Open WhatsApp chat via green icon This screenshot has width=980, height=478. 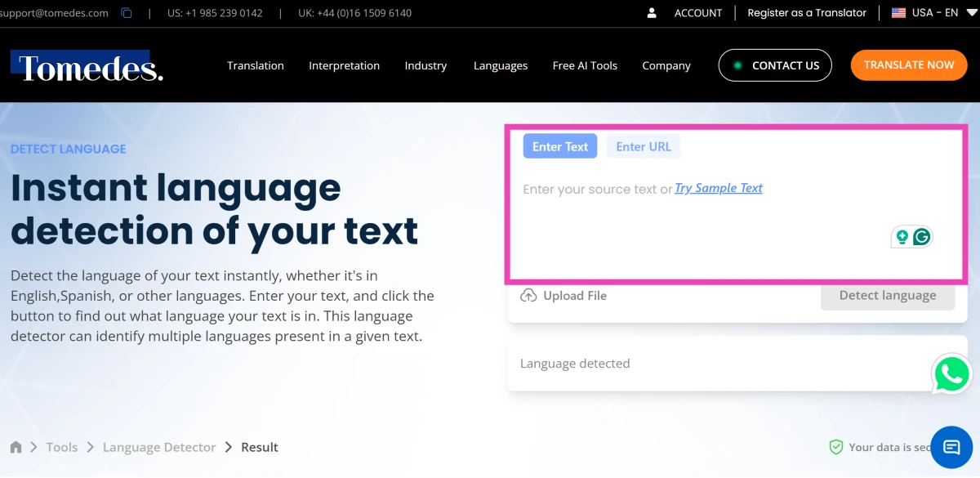[951, 373]
